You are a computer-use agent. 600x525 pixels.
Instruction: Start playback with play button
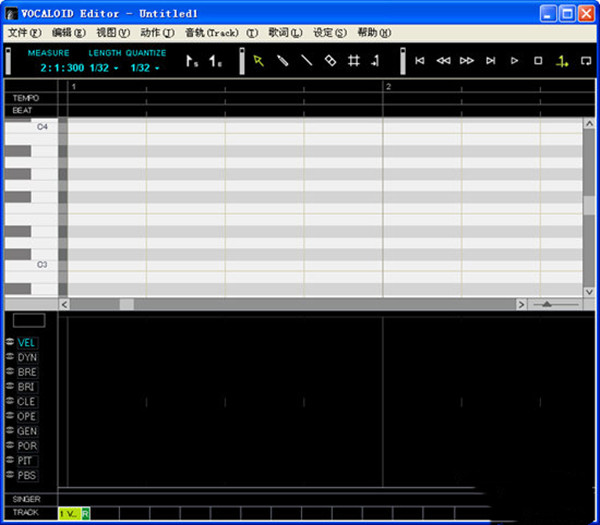pyautogui.click(x=514, y=60)
